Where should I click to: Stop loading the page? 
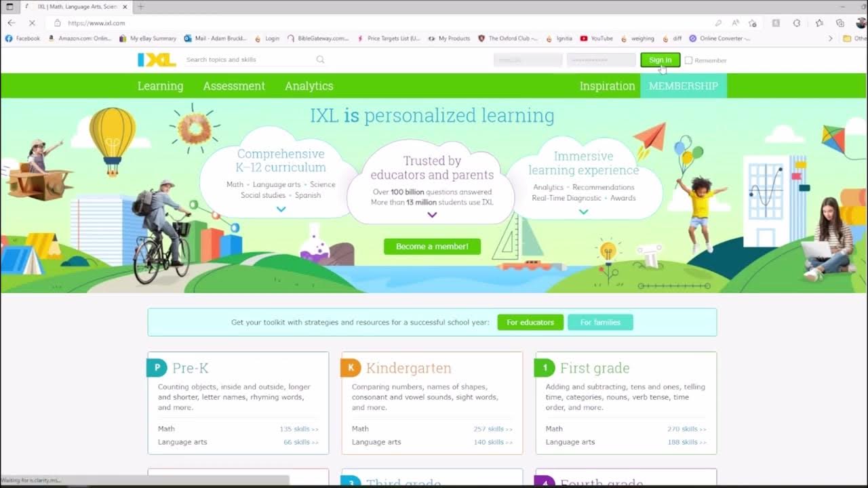[32, 22]
